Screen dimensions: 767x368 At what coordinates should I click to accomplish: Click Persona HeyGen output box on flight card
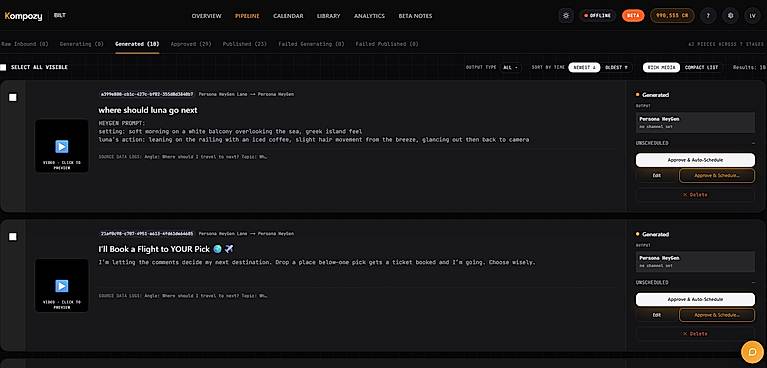pyautogui.click(x=695, y=261)
